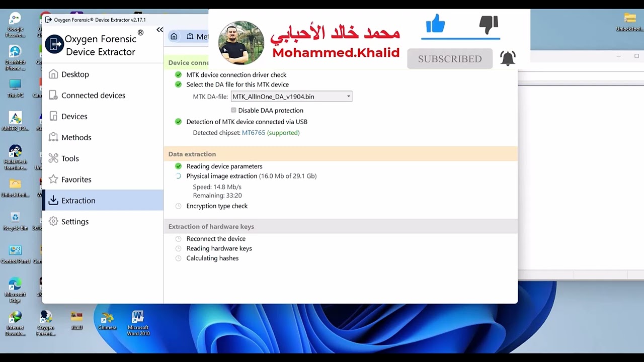Maximize the background window behind the extractor
644x362 pixels.
636,56
